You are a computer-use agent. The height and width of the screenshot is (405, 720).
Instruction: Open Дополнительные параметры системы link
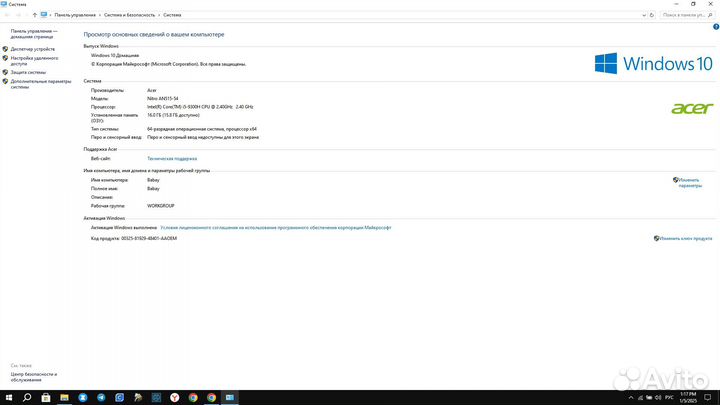click(x=41, y=84)
